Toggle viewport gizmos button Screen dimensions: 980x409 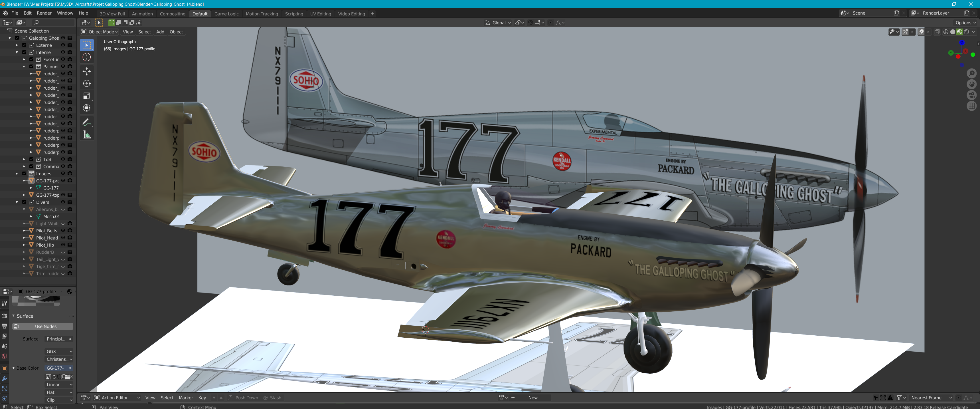point(905,32)
